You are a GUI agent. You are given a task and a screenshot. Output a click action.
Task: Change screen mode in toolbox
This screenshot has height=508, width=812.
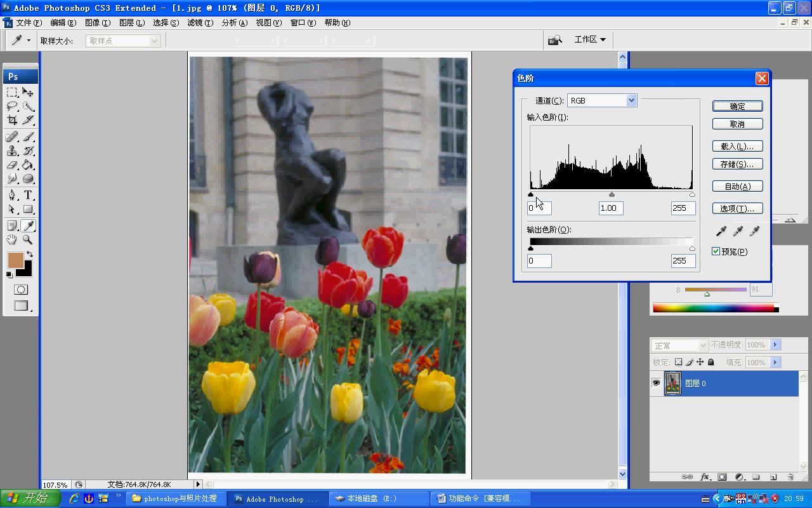pyautogui.click(x=21, y=305)
